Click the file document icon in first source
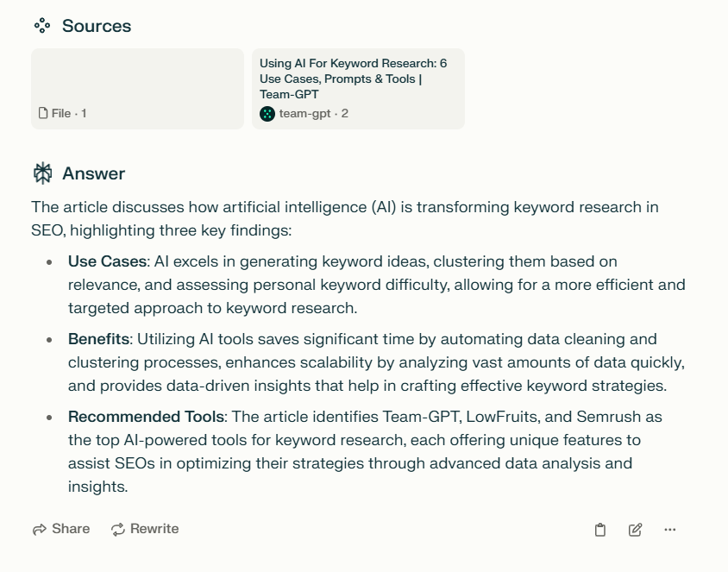728x572 pixels. tap(43, 113)
